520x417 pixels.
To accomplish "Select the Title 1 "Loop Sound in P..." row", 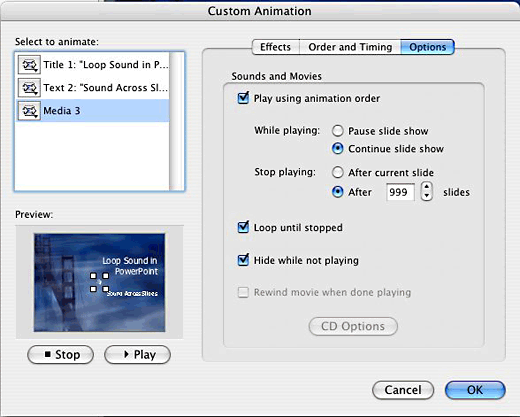I will click(93, 65).
